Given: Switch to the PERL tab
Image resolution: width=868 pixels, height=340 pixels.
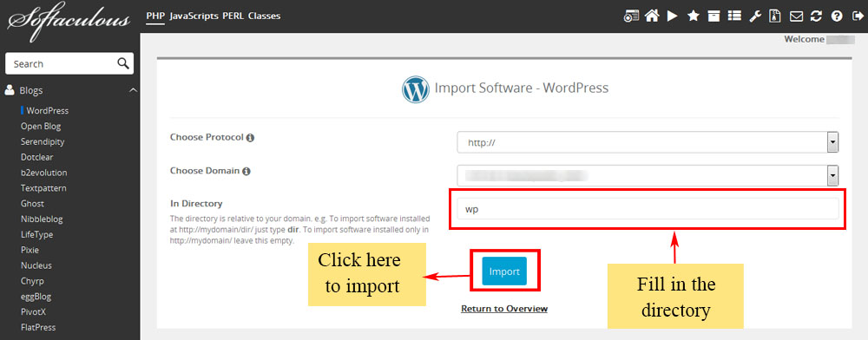Looking at the screenshot, I should 233,16.
